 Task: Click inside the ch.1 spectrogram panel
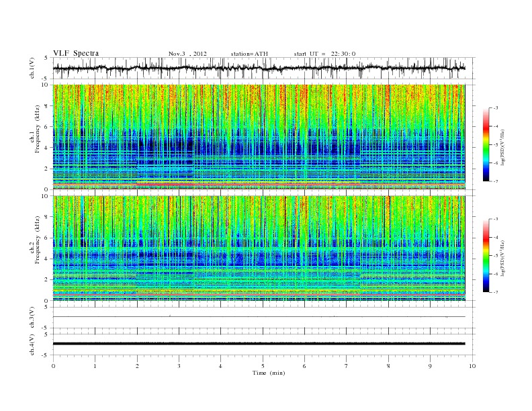click(x=259, y=137)
